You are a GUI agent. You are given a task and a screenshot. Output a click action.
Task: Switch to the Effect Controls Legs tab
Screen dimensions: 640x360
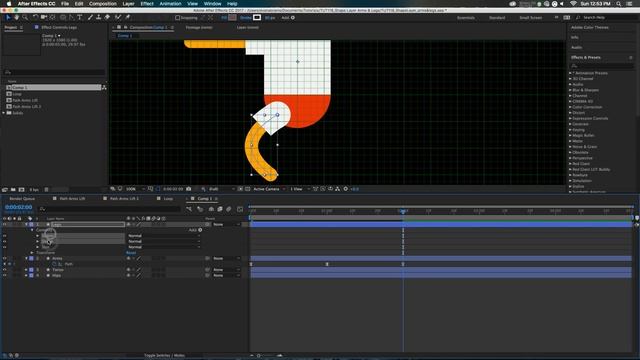pos(59,27)
